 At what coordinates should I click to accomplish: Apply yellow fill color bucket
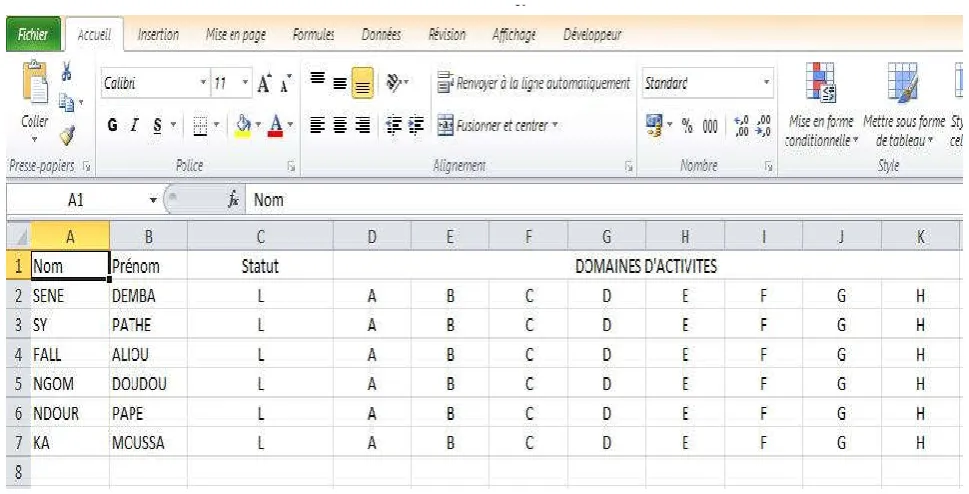pos(243,126)
